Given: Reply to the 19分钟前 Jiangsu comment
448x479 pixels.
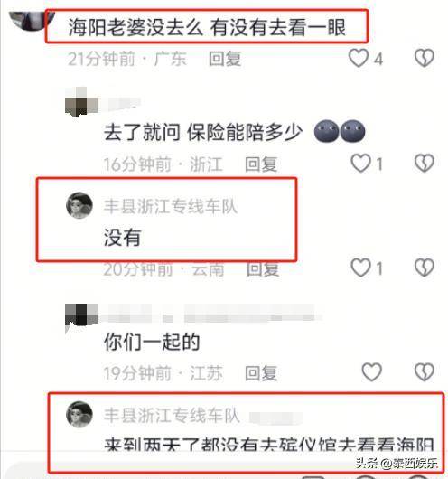Looking at the screenshot, I should coord(261,373).
